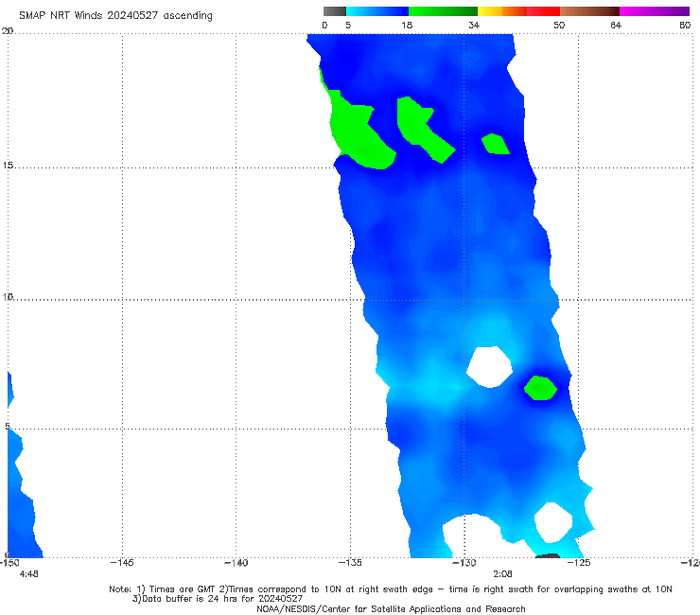
Task: Click the longitude label '-135'
Action: coord(350,563)
